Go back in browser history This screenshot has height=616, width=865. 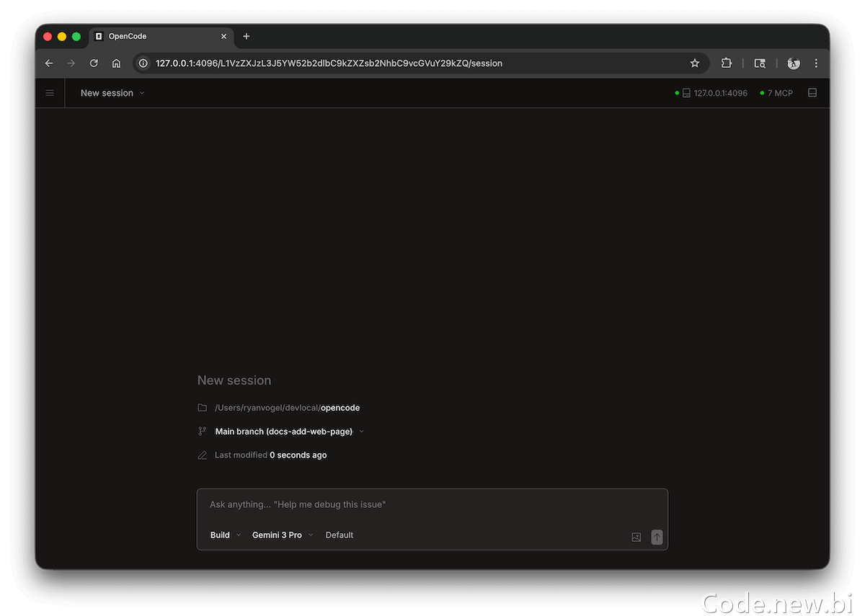click(49, 63)
